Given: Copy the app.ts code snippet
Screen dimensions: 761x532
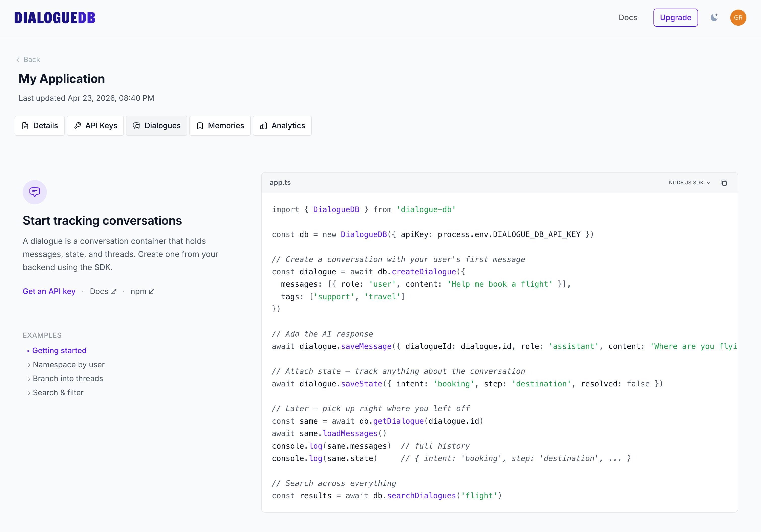Looking at the screenshot, I should coord(723,183).
